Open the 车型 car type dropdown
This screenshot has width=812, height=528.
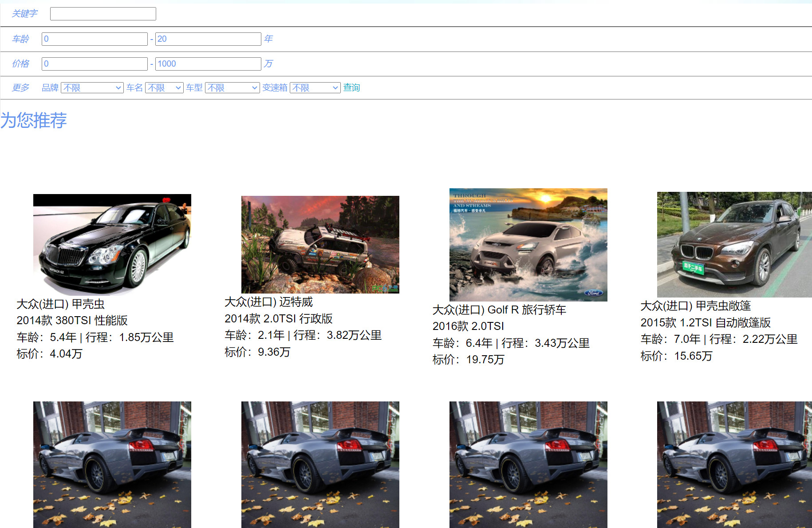[232, 88]
